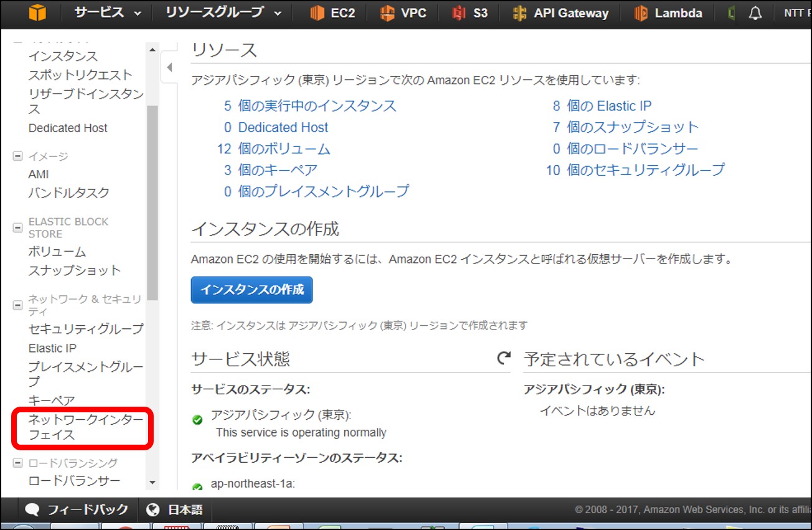The width and height of the screenshot is (812, 530).
Task: Open the リソースグループ dropdown menu
Action: (x=223, y=12)
